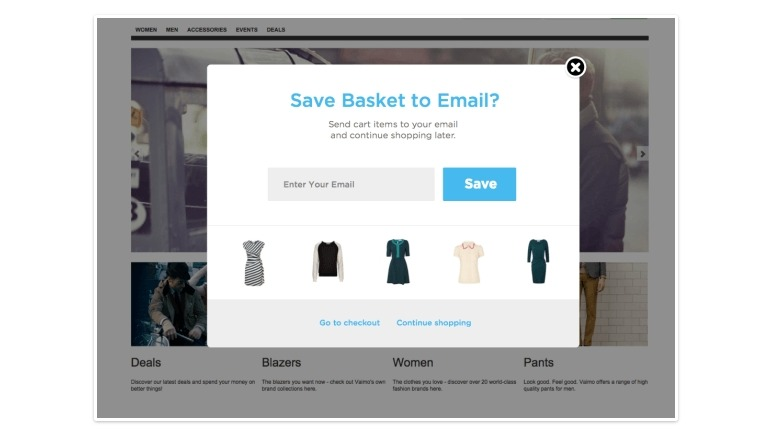The width and height of the screenshot is (772, 433).
Task: Open the MEN menu item
Action: click(172, 30)
